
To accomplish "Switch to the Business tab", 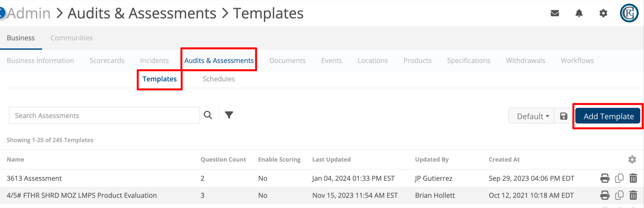I will pos(21,38).
